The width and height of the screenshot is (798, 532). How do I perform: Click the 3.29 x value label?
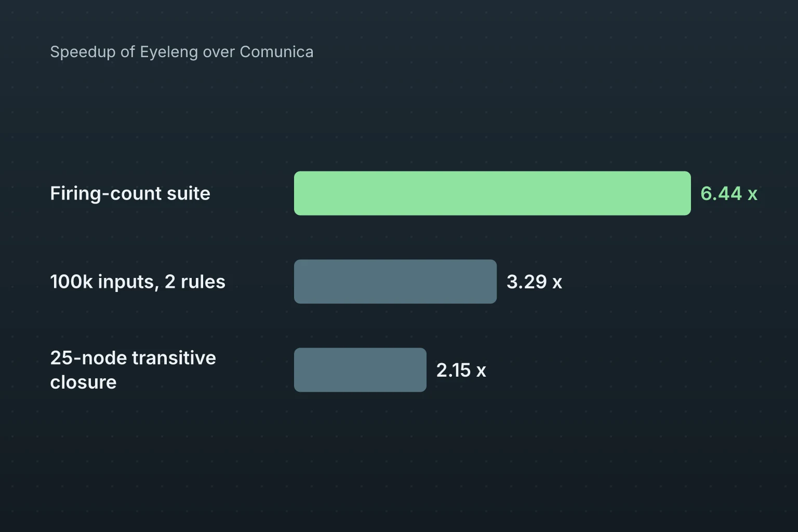pos(534,282)
